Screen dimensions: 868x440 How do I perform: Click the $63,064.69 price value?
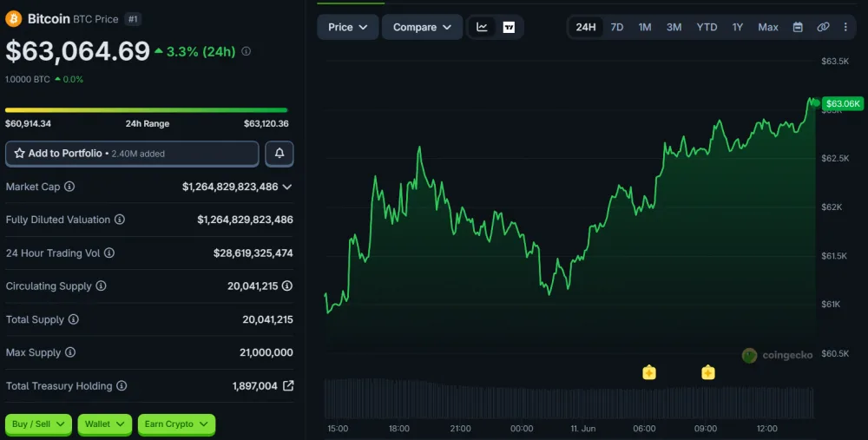(77, 51)
